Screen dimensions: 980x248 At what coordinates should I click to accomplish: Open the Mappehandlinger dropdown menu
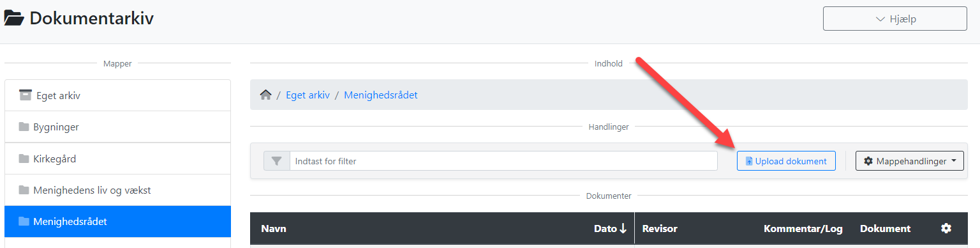coord(910,161)
